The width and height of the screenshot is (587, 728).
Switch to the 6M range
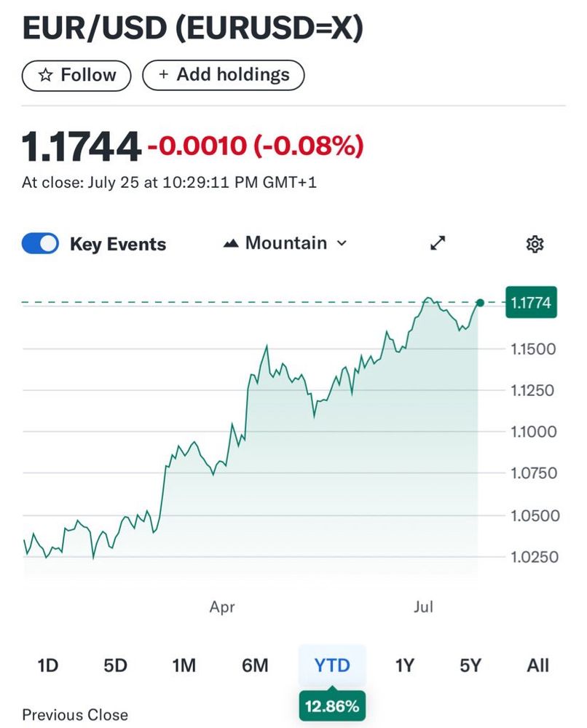click(255, 665)
